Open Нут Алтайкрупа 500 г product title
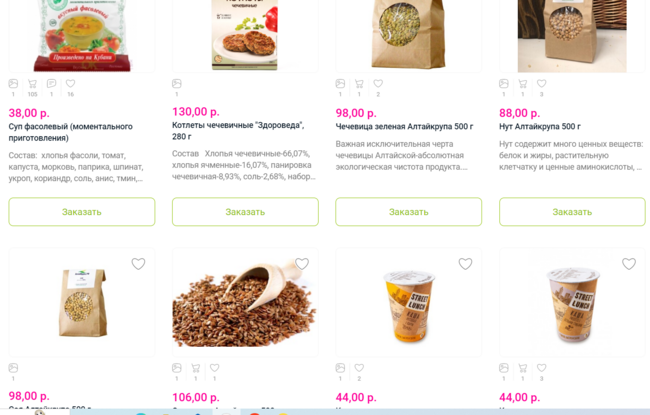Viewport: 650px width, 415px height. pos(540,126)
